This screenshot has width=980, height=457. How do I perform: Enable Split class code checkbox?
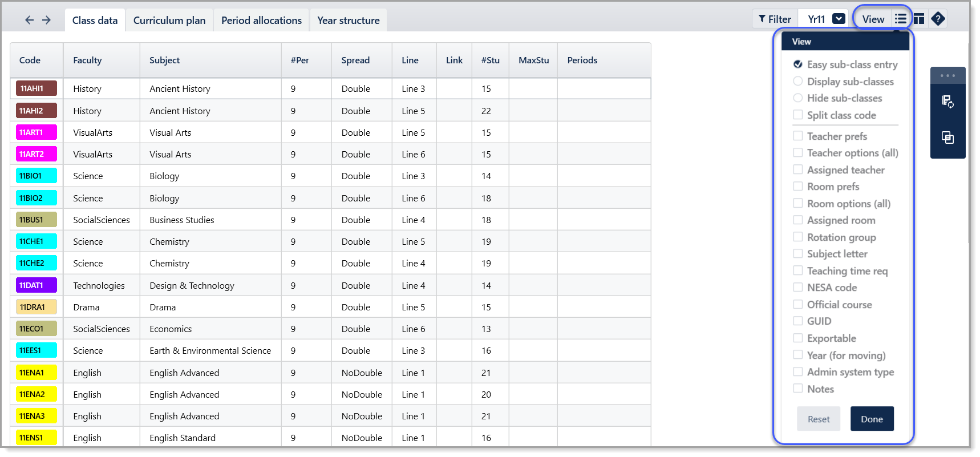[x=798, y=115]
